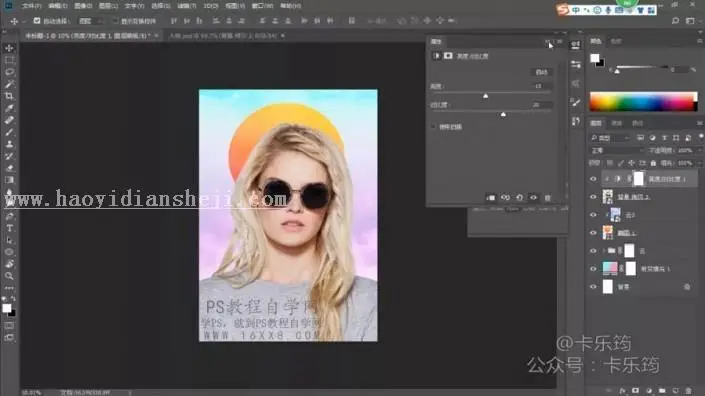Click the new group folder icon at bottom
This screenshot has width=705, height=396.
coord(662,391)
